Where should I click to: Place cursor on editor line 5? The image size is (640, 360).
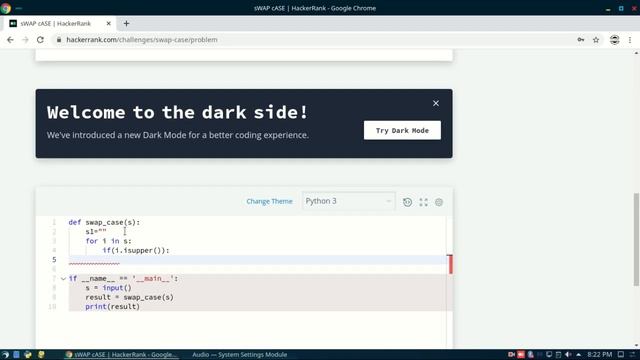[257, 260]
